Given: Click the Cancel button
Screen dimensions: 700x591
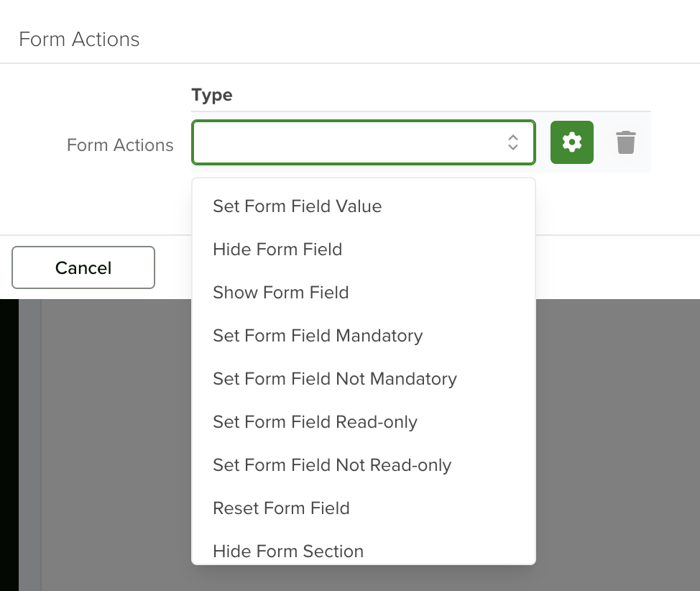Looking at the screenshot, I should click(x=83, y=267).
